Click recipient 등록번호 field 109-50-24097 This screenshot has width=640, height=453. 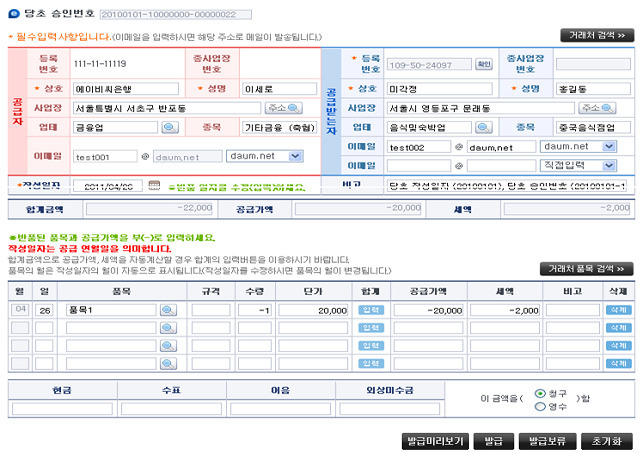pyautogui.click(x=429, y=64)
